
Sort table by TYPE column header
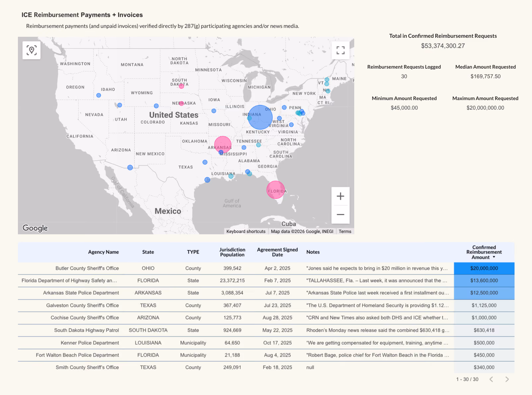click(x=193, y=252)
